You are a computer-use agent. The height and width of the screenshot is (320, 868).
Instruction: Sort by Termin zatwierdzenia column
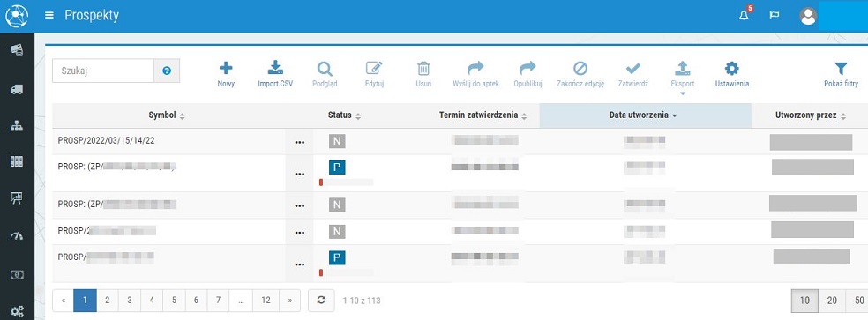(483, 115)
